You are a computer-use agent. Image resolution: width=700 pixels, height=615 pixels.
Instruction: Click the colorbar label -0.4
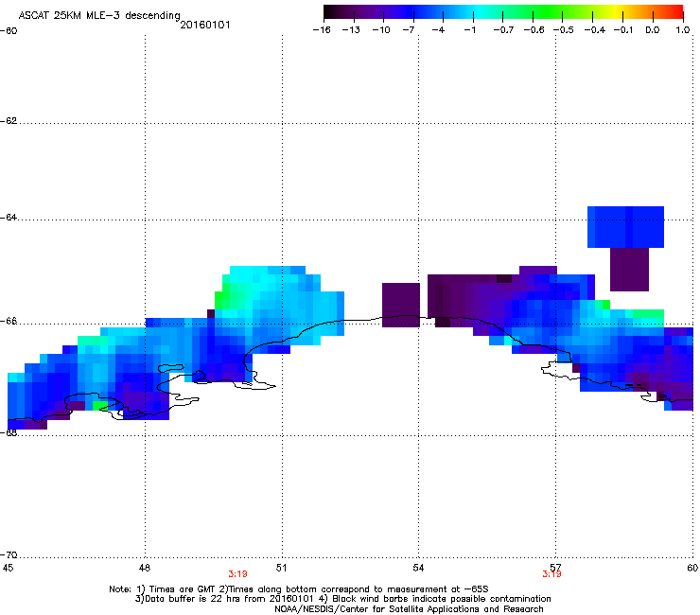pyautogui.click(x=595, y=30)
